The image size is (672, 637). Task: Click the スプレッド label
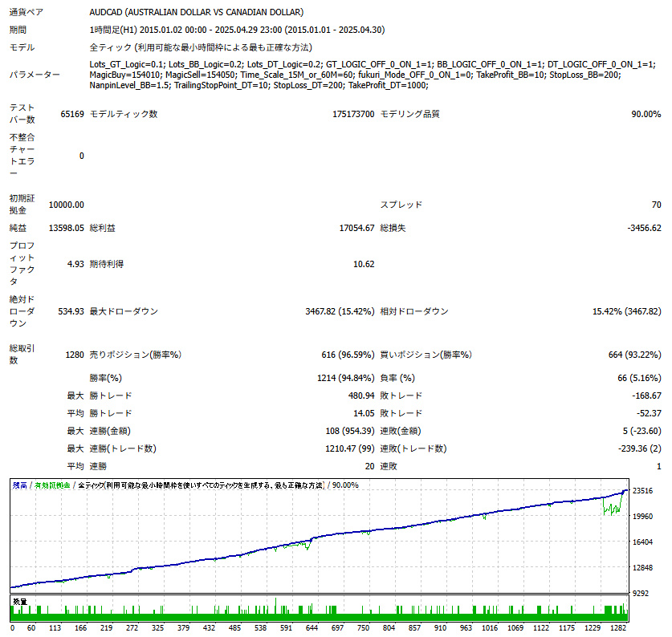click(x=401, y=205)
